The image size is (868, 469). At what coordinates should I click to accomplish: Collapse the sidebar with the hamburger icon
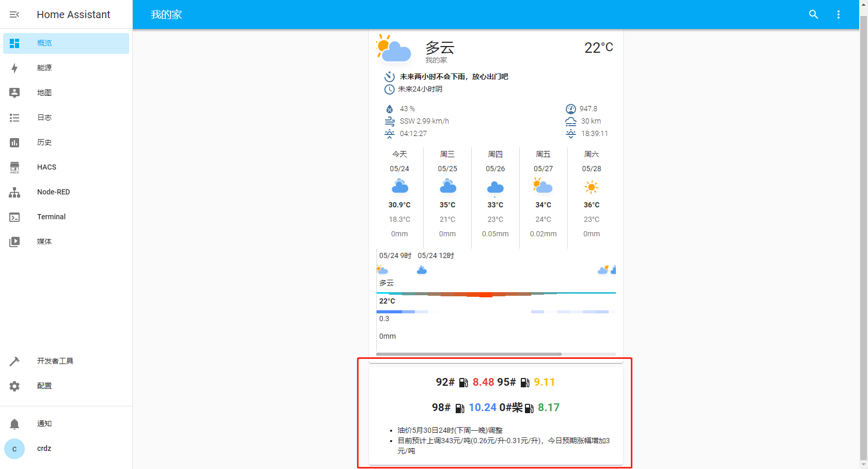pos(14,14)
